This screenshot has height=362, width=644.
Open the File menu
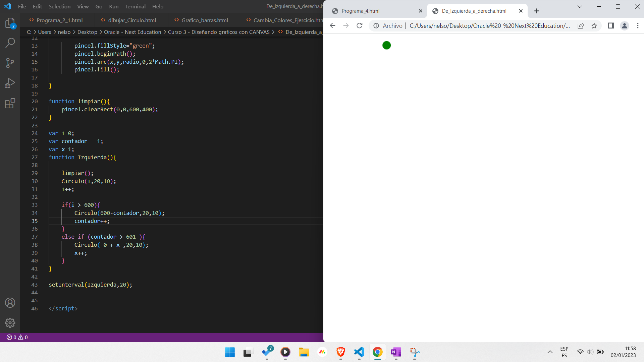click(x=22, y=6)
